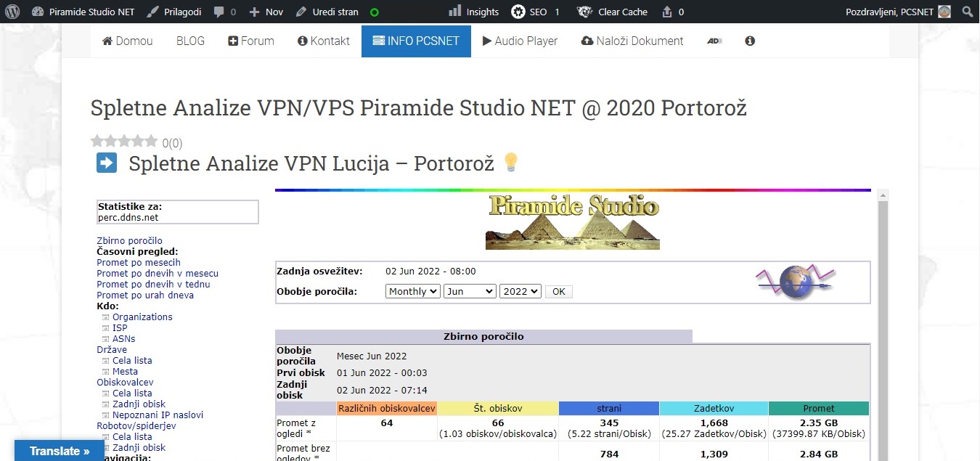
Task: Open the Kontakt menu item
Action: tap(324, 41)
